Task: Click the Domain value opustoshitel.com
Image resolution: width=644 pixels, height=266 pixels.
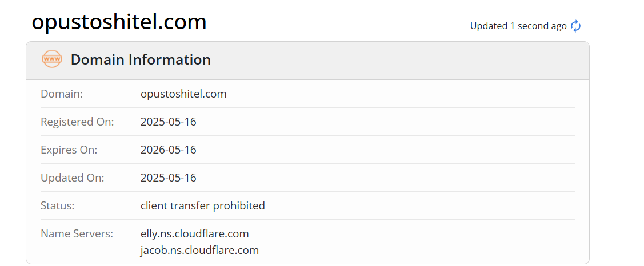Action: pyautogui.click(x=183, y=94)
